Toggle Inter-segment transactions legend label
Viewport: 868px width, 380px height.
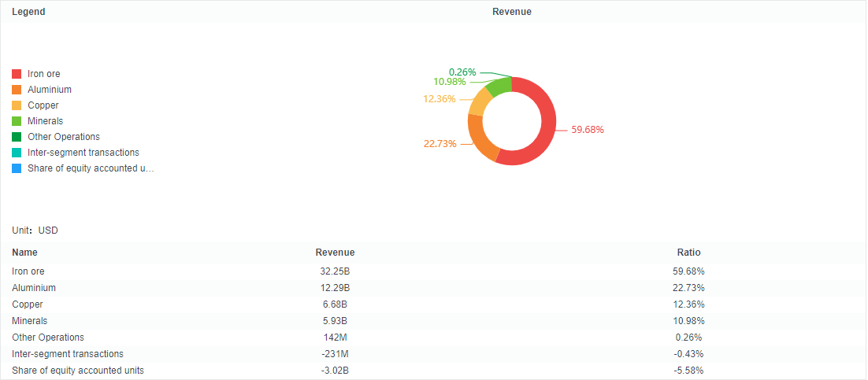coord(83,153)
